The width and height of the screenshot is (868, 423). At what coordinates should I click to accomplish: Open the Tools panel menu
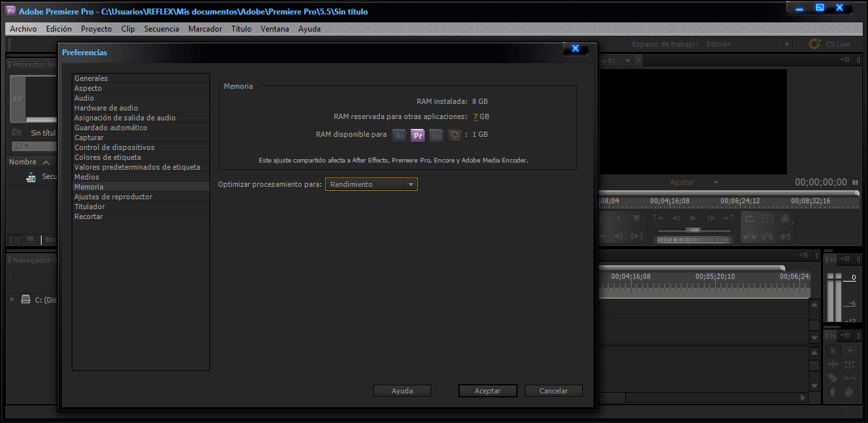(844, 335)
